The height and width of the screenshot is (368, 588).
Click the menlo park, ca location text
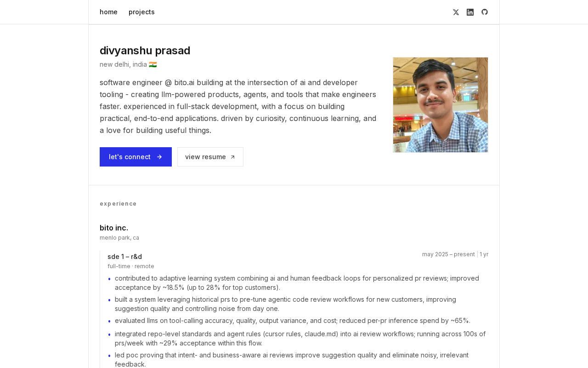[119, 238]
